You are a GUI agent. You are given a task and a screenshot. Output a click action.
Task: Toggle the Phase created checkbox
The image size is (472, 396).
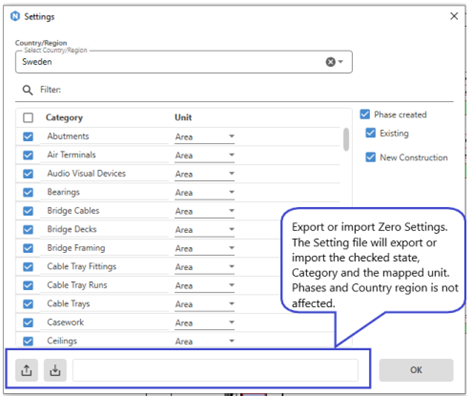365,114
